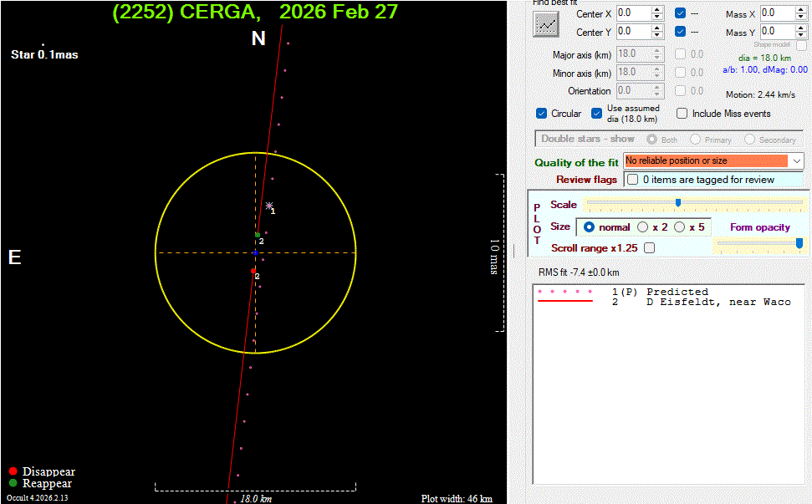Click inside the Center X input field
This screenshot has height=504, width=812.
(634, 13)
